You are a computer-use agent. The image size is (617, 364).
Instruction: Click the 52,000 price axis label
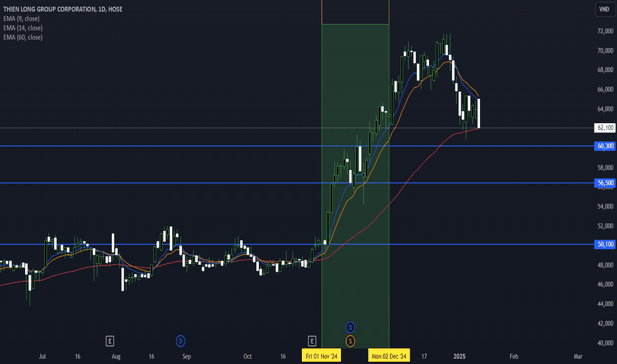click(x=605, y=226)
